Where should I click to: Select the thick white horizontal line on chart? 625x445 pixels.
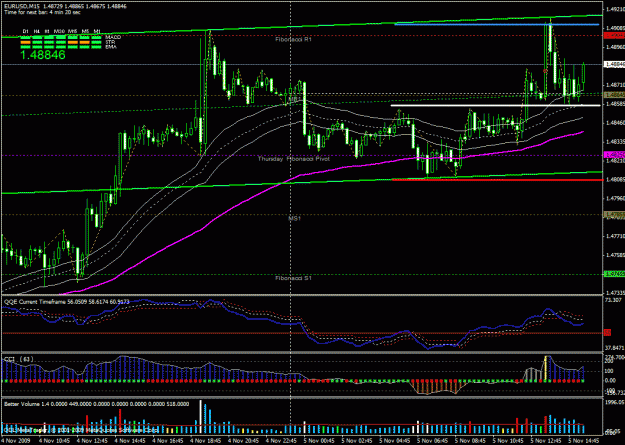[495, 106]
